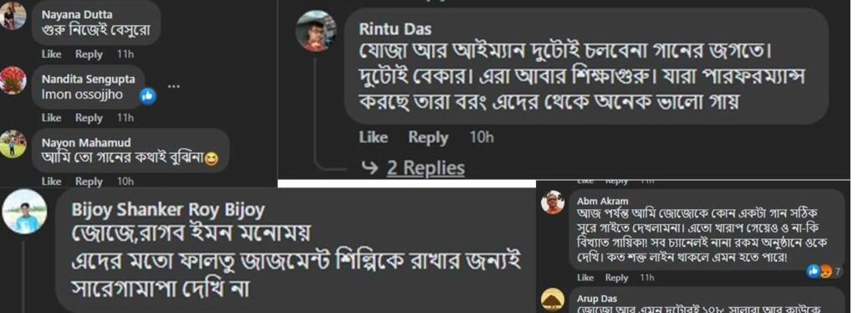Open Rintu Das profile name link
Screen dimensions: 868x313
pos(395,28)
